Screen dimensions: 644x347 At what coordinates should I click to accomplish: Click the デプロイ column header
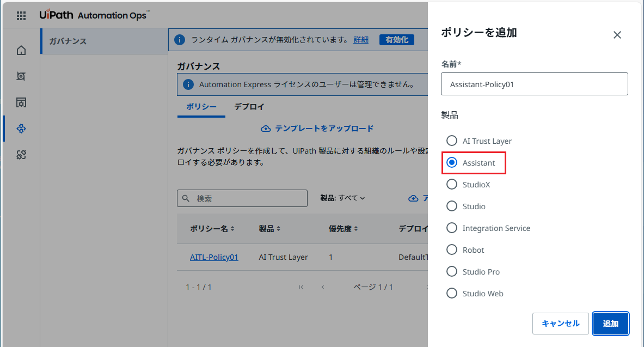tap(413, 229)
